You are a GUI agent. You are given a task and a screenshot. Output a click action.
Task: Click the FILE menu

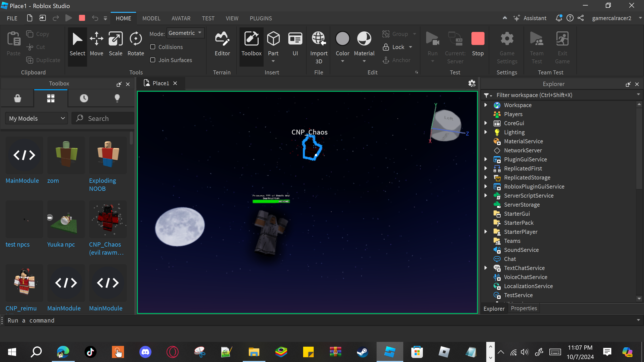[12, 18]
